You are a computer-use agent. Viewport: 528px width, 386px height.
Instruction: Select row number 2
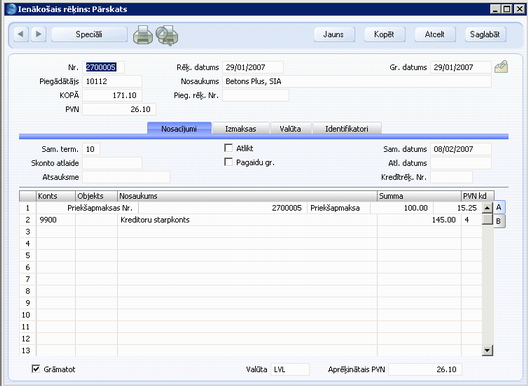tap(28, 220)
